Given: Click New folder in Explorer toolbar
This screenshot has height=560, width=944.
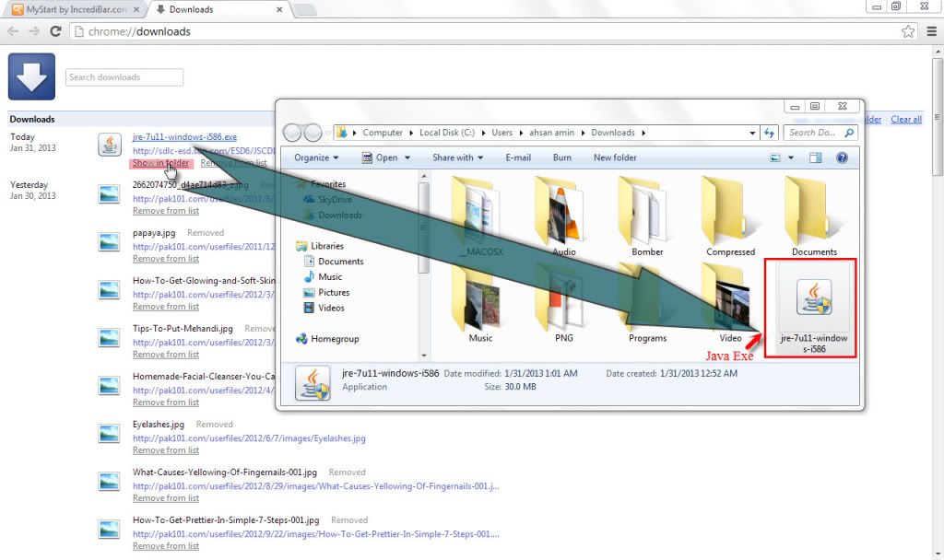Looking at the screenshot, I should coord(615,157).
